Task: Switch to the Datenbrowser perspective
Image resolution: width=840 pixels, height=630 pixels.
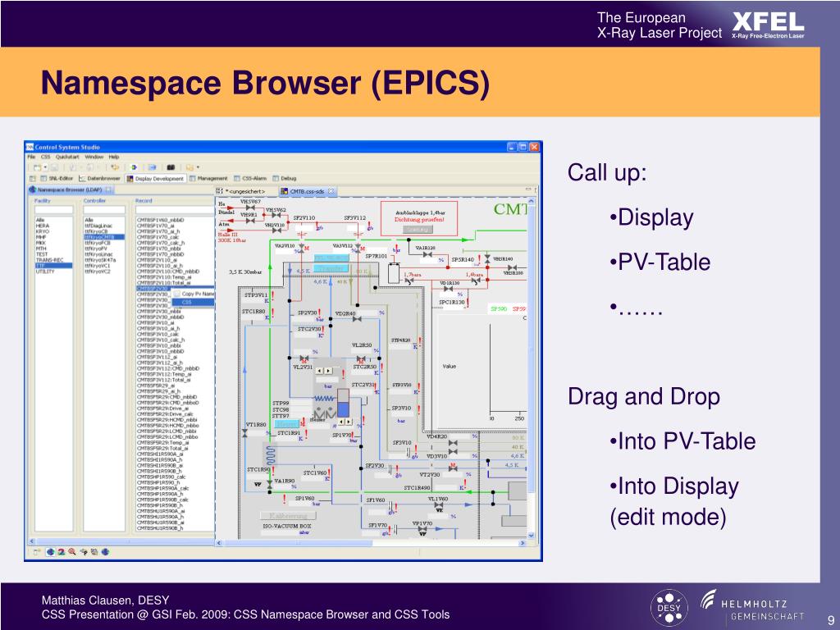Action: coord(99,178)
